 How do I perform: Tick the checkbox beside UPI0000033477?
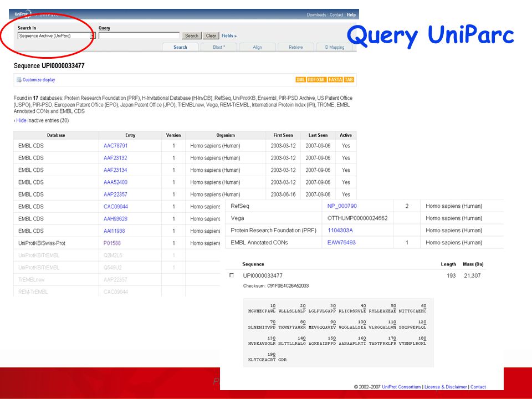pyautogui.click(x=232, y=275)
